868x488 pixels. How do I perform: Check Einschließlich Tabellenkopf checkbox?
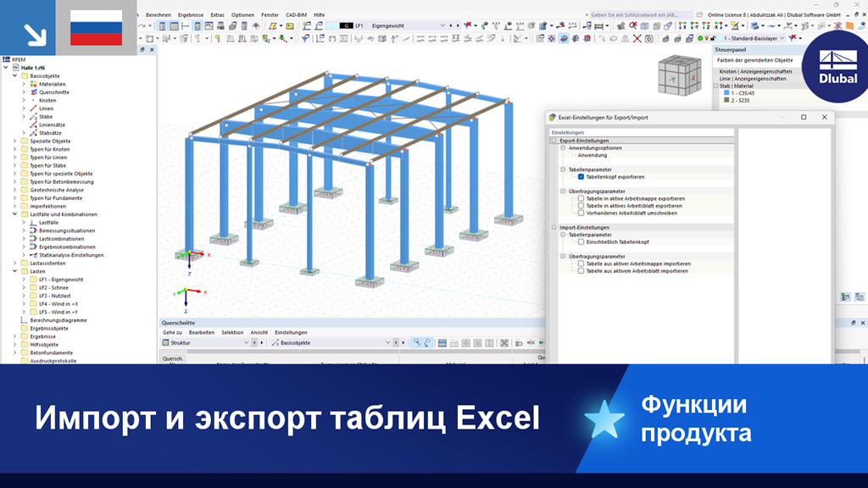pos(581,241)
